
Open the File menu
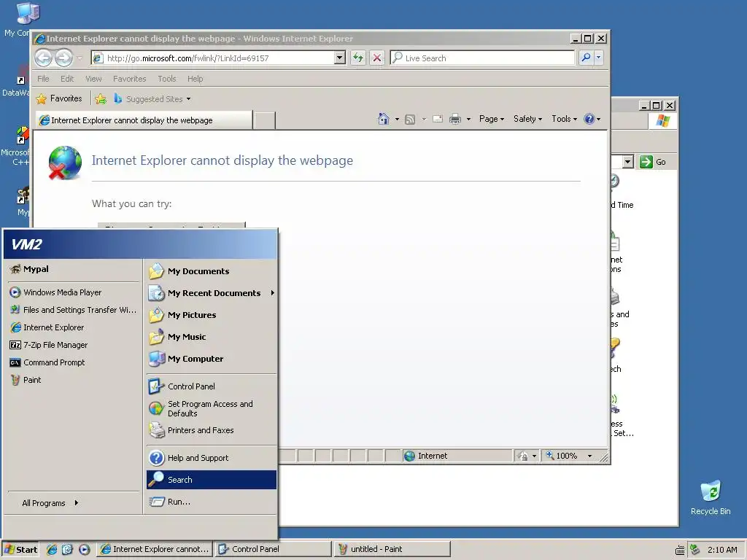pyautogui.click(x=43, y=79)
